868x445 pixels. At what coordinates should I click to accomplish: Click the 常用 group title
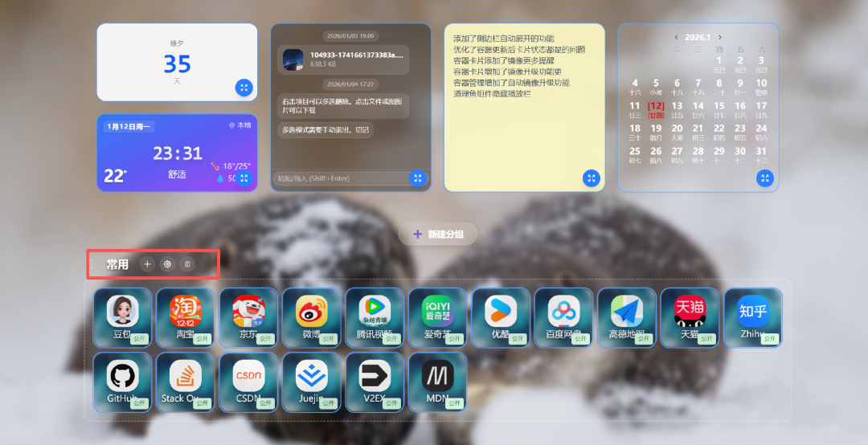[117, 264]
